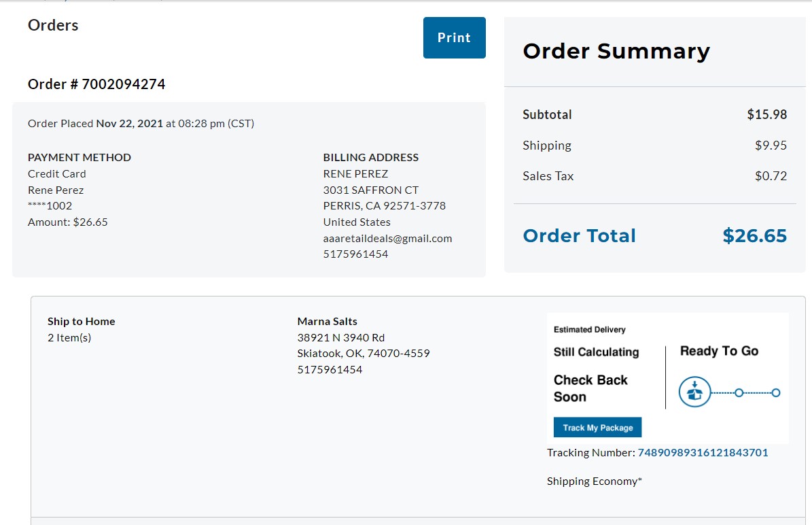Click the Print button
The image size is (812, 525).
point(454,38)
